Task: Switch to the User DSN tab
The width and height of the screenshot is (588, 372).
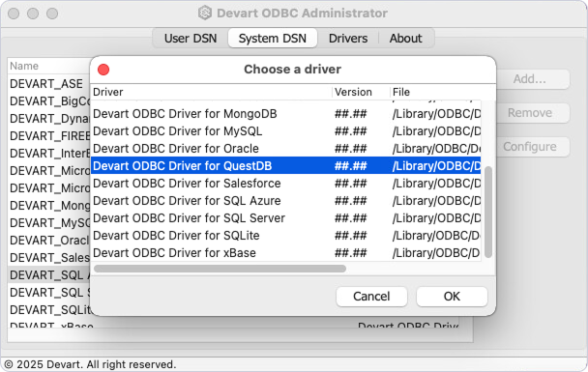Action: click(x=191, y=39)
